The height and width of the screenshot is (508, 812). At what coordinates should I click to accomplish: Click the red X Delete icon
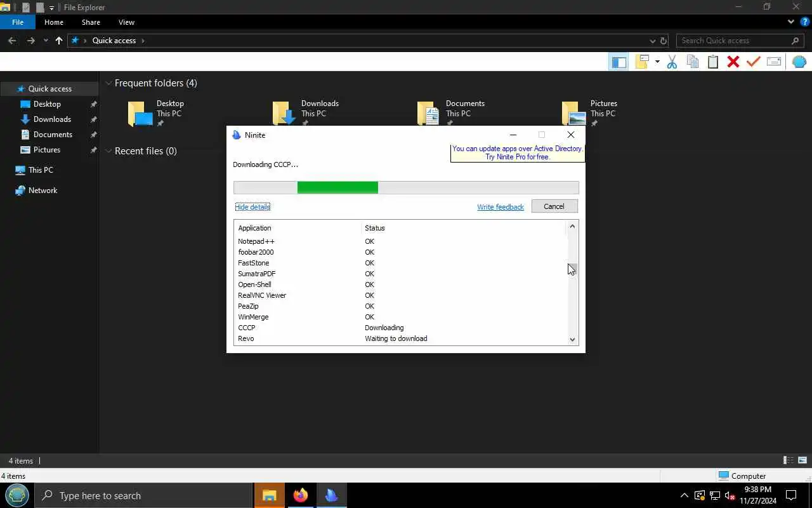pos(733,62)
